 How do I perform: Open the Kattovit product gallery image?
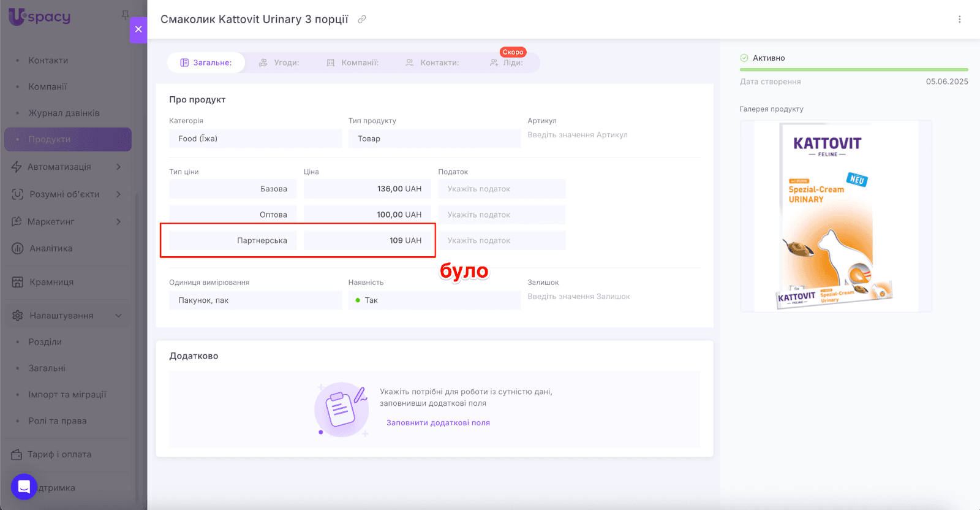pos(836,216)
